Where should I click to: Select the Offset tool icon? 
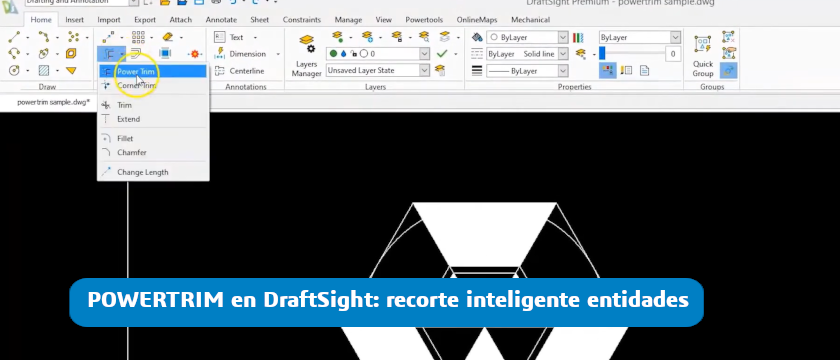pos(136,54)
